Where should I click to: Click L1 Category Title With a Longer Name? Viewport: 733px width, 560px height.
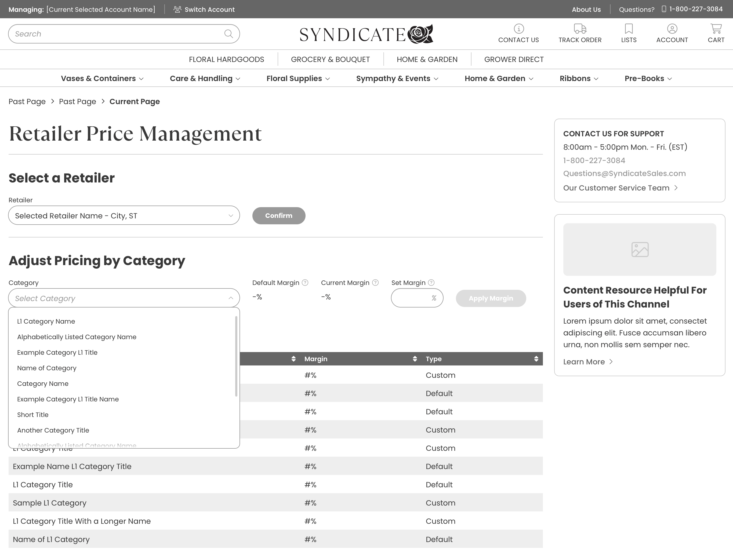coord(82,521)
